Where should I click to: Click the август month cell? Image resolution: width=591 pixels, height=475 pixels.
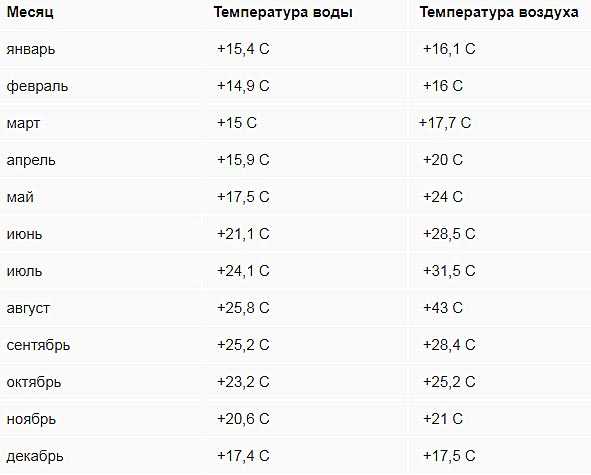point(28,308)
